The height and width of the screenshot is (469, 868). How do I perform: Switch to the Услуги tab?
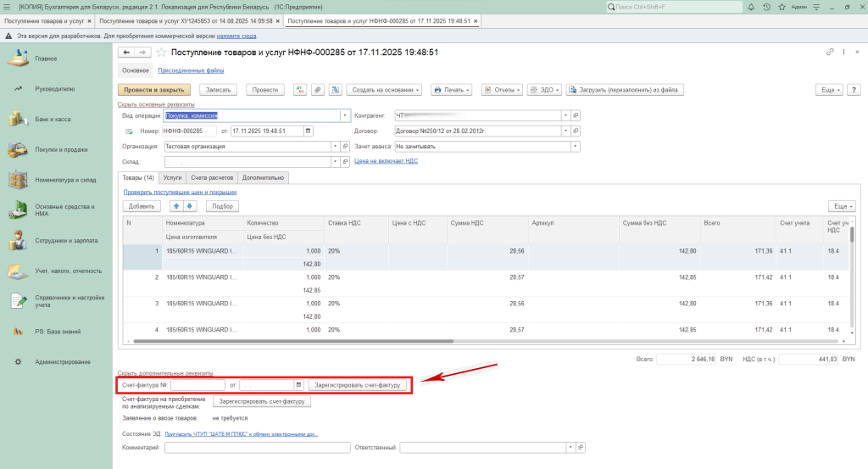(172, 177)
